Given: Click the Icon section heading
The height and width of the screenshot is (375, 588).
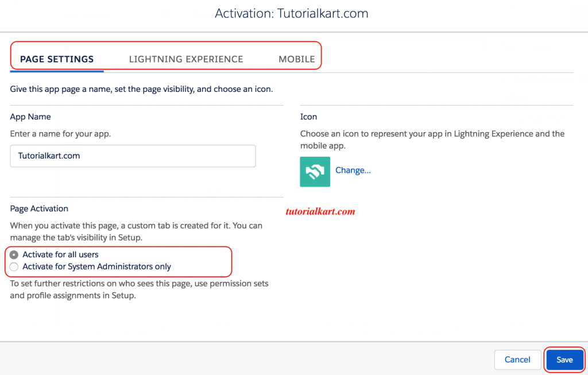Looking at the screenshot, I should tap(308, 117).
